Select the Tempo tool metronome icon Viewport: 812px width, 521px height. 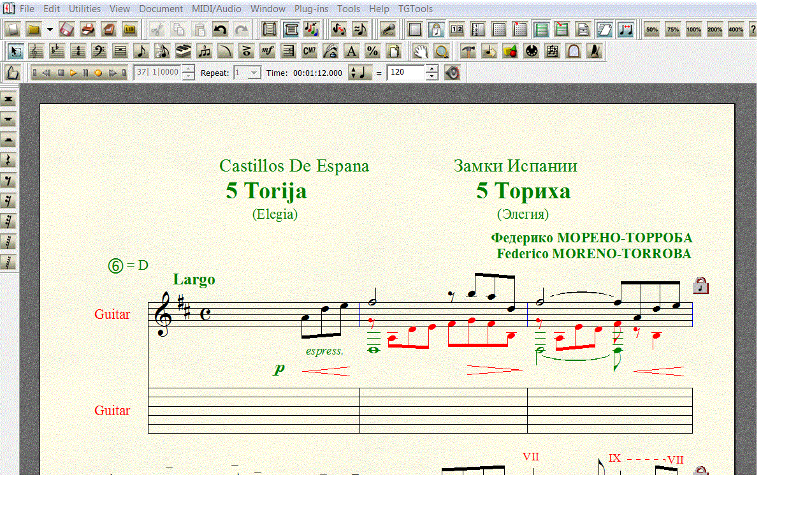click(x=594, y=52)
